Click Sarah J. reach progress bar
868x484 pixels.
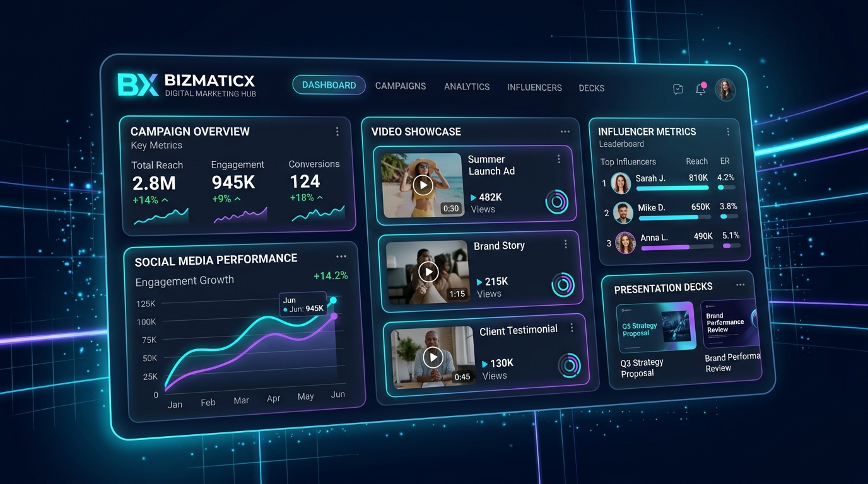pyautogui.click(x=673, y=188)
